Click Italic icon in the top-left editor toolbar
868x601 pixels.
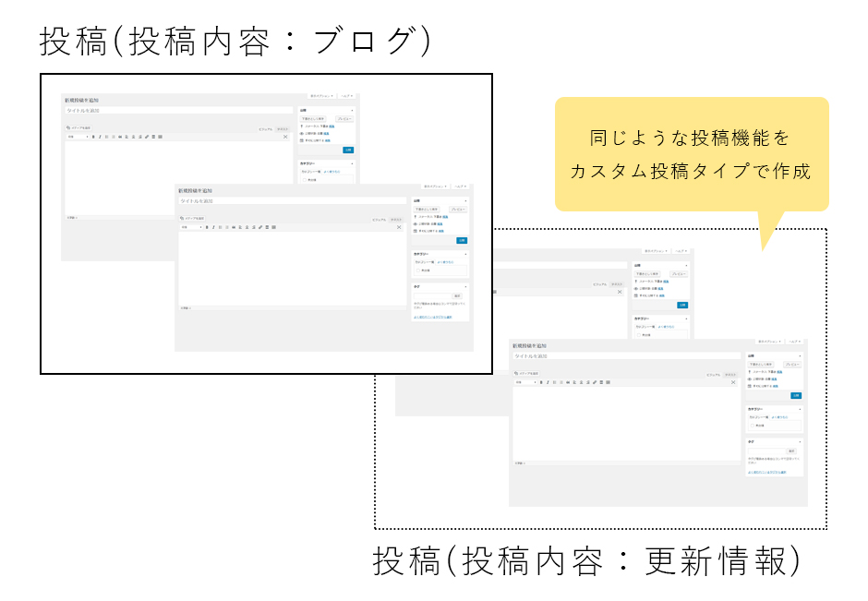pyautogui.click(x=100, y=137)
